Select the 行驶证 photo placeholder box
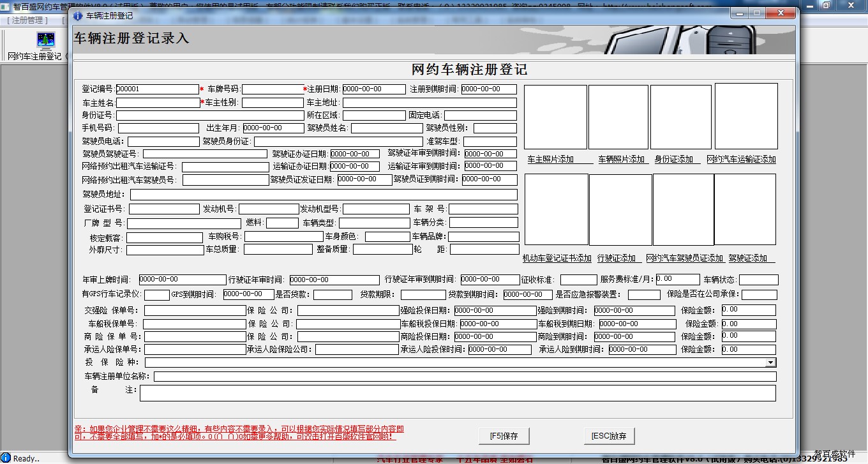Viewport: 868px width, 464px height. [x=620, y=210]
